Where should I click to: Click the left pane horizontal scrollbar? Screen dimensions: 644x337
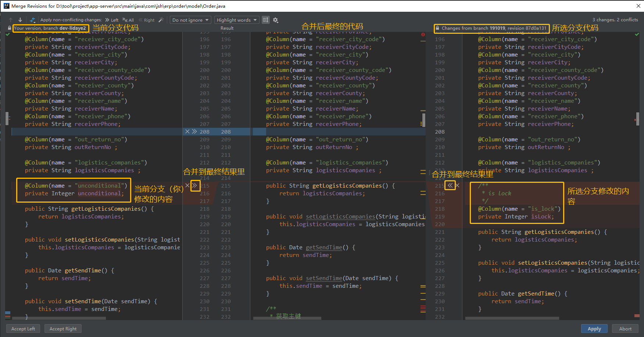59,318
